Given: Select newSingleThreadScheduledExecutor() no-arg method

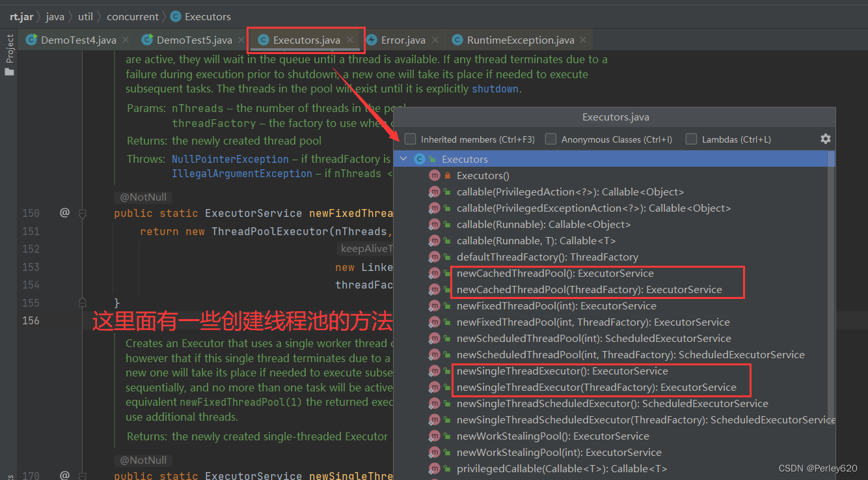Looking at the screenshot, I should [612, 404].
